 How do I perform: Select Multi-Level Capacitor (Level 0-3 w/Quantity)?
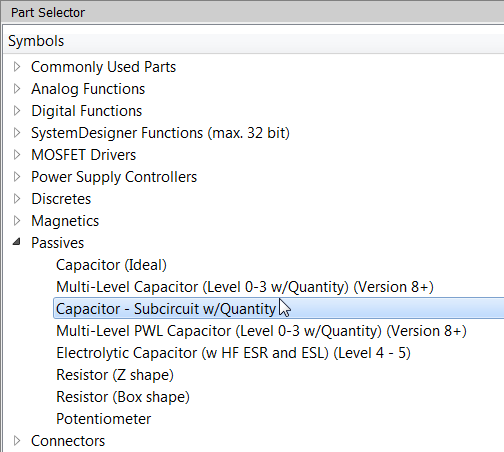pos(245,287)
